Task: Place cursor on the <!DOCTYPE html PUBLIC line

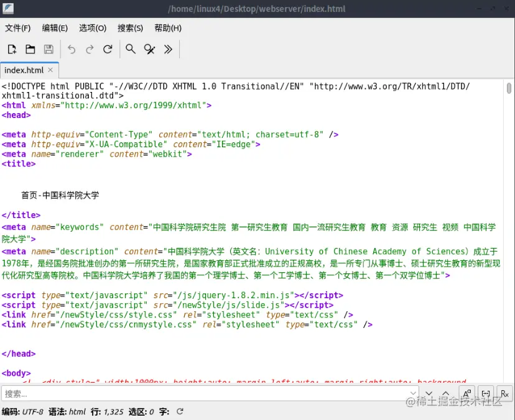Action: [x=236, y=86]
